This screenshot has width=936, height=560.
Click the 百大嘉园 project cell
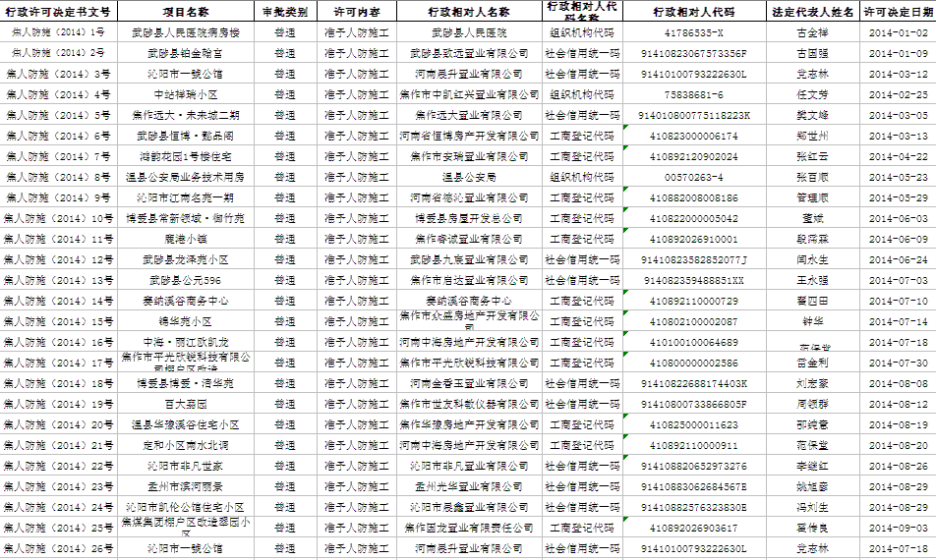click(185, 404)
